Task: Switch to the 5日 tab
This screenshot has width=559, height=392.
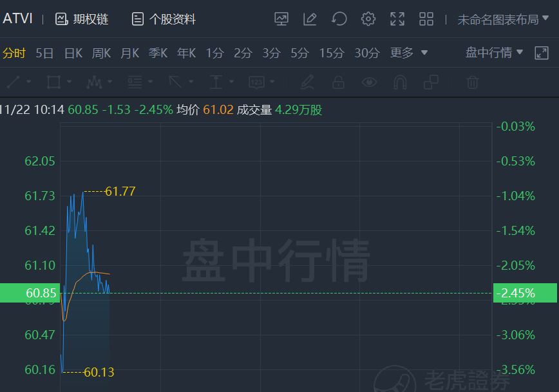Action: click(x=44, y=53)
